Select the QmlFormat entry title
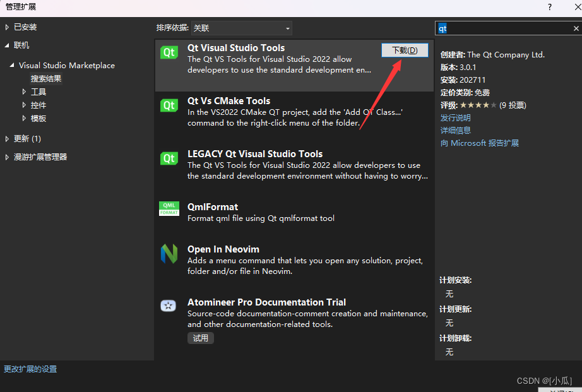 click(213, 207)
